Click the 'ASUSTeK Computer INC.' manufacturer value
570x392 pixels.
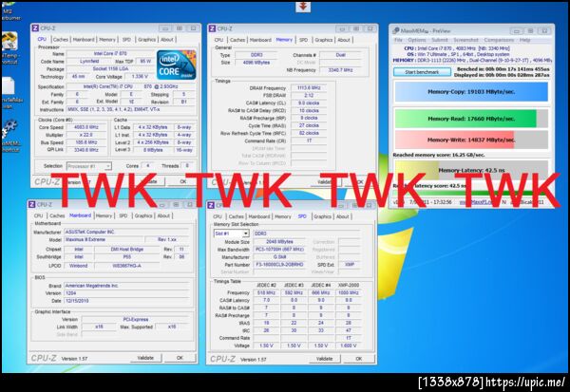click(126, 232)
